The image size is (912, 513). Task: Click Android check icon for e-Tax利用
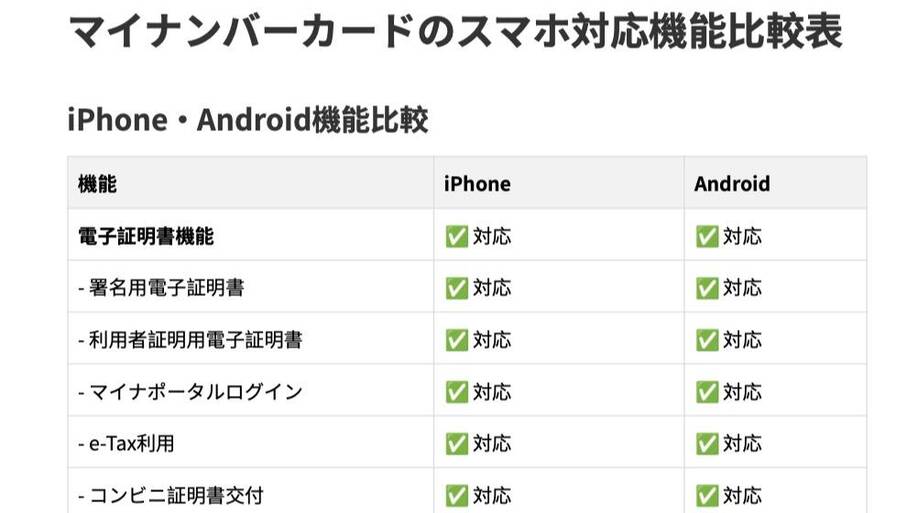click(707, 444)
